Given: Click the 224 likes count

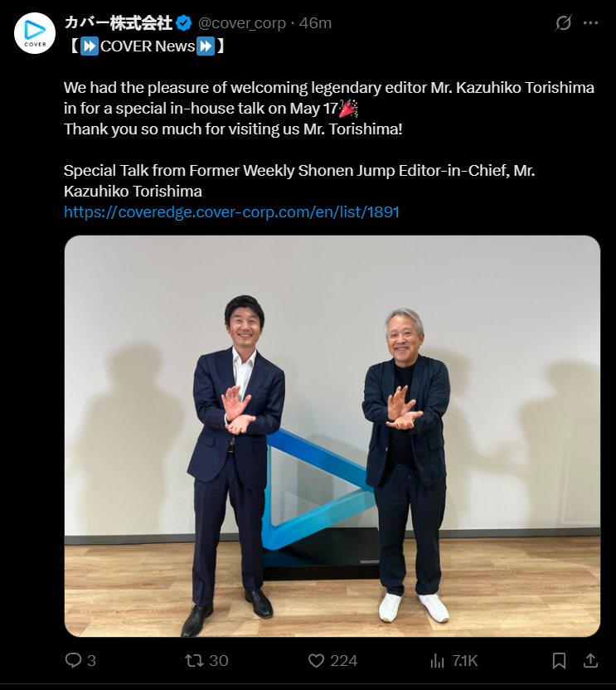Looking at the screenshot, I should tap(343, 660).
